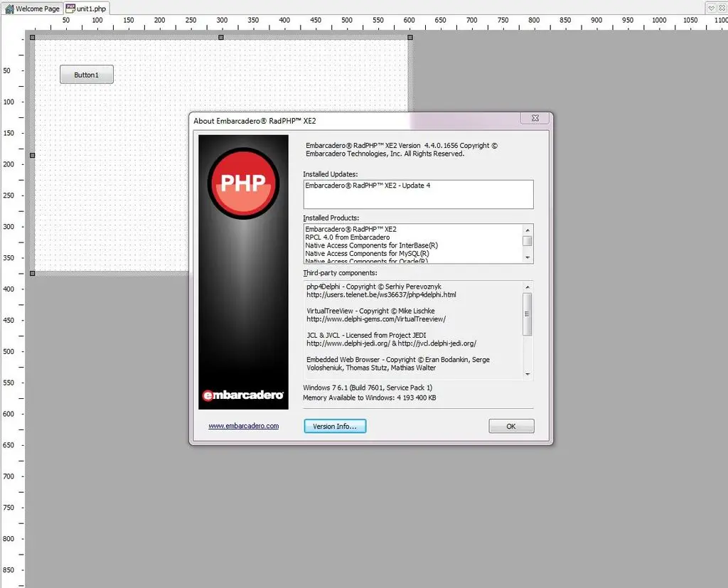
Task: Click 'JCL & JVCL - Licensed from Project JEDI'
Action: coord(366,336)
